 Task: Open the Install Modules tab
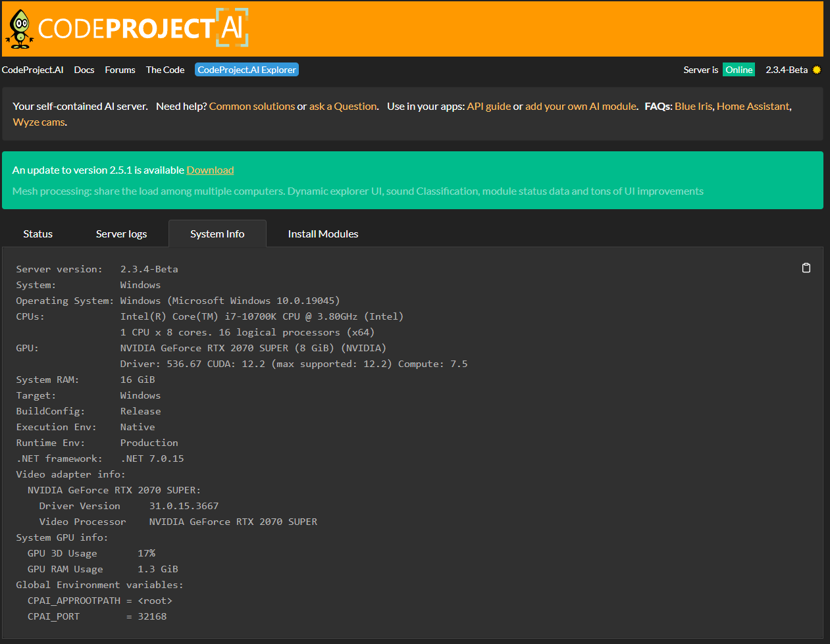tap(323, 234)
